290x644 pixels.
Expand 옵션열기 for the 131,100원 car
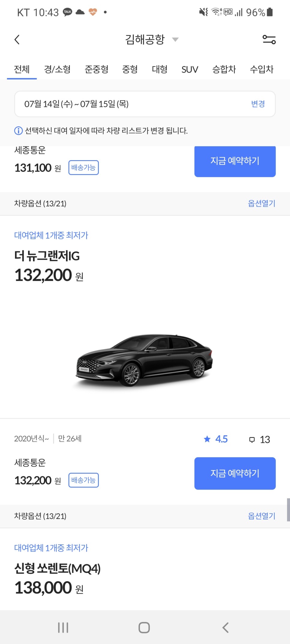(261, 203)
